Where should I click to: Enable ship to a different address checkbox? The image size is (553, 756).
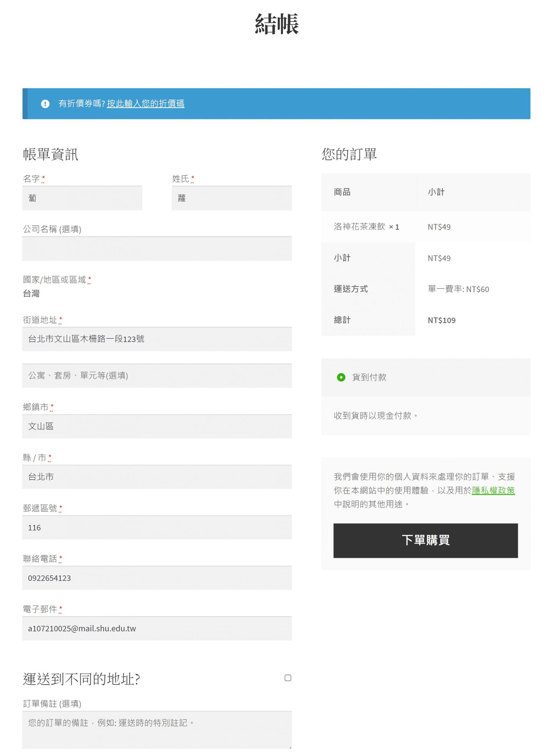(287, 678)
